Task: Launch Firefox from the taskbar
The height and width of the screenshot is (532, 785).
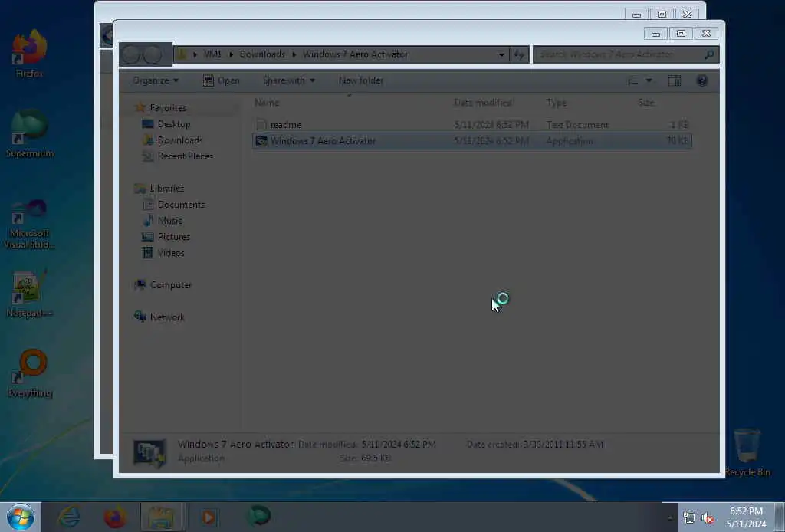Action: coord(115,517)
